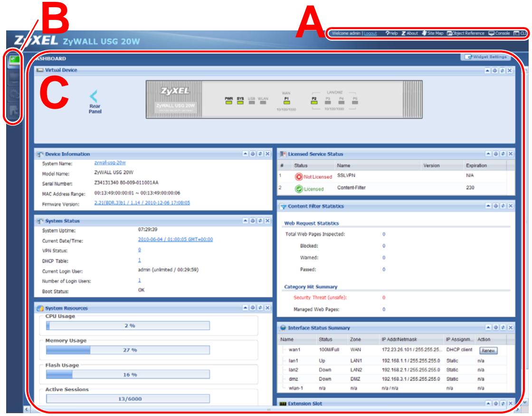Open refresh settings for Content Filter Statistics
The width and height of the screenshot is (532, 416).
(x=496, y=206)
